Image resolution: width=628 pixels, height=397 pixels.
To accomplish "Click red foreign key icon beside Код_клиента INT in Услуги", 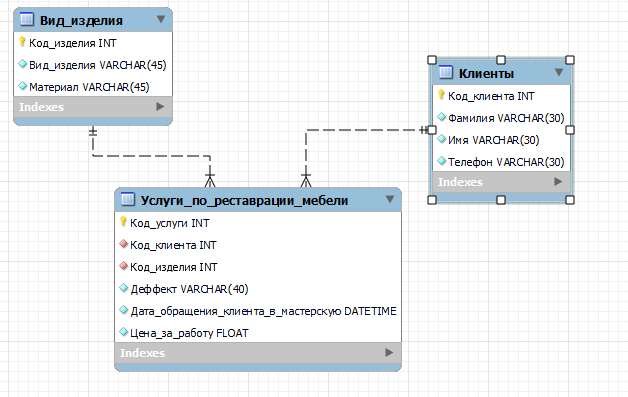I will (x=124, y=244).
